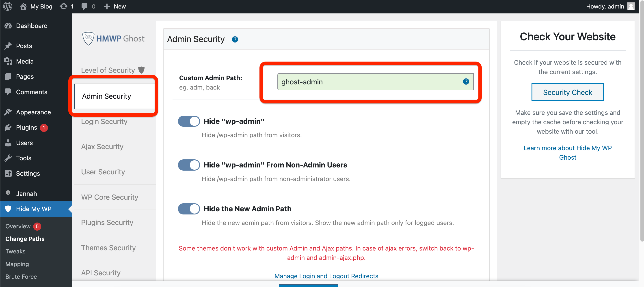Open the Tweaks submenu item
This screenshot has height=287, width=644.
15,252
